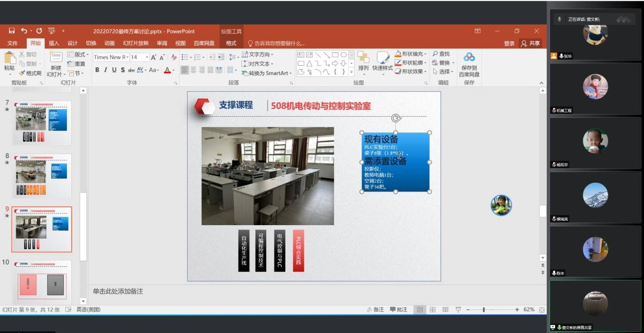
Task: Open the font name dropdown
Action: click(127, 57)
